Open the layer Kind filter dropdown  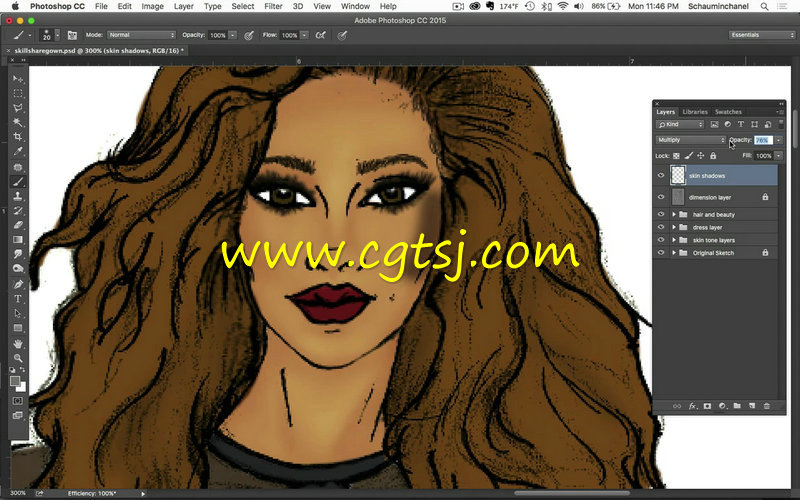coord(680,124)
